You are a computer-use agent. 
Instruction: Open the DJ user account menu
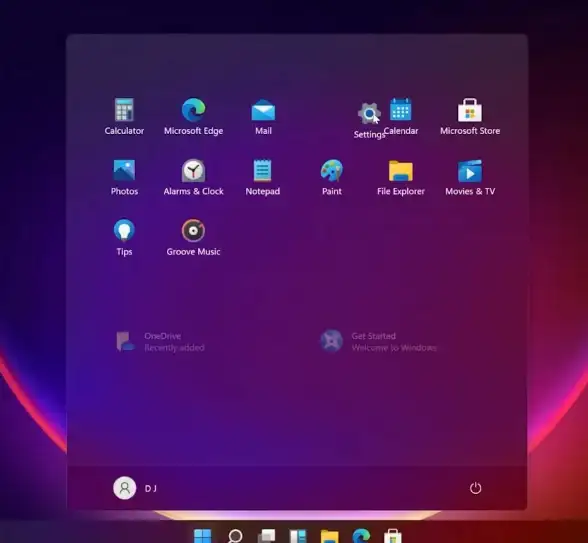[x=135, y=488]
